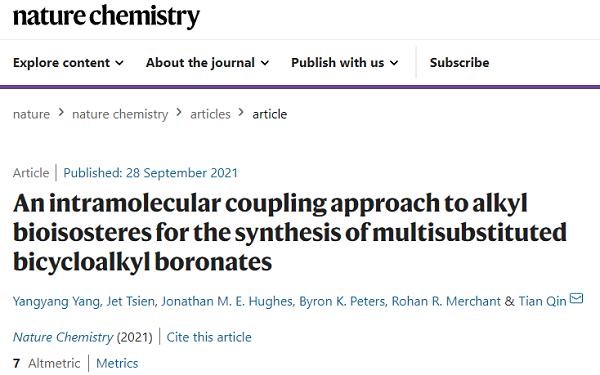Image resolution: width=600 pixels, height=375 pixels.
Task: Expand the Publish with us menu
Action: (345, 62)
